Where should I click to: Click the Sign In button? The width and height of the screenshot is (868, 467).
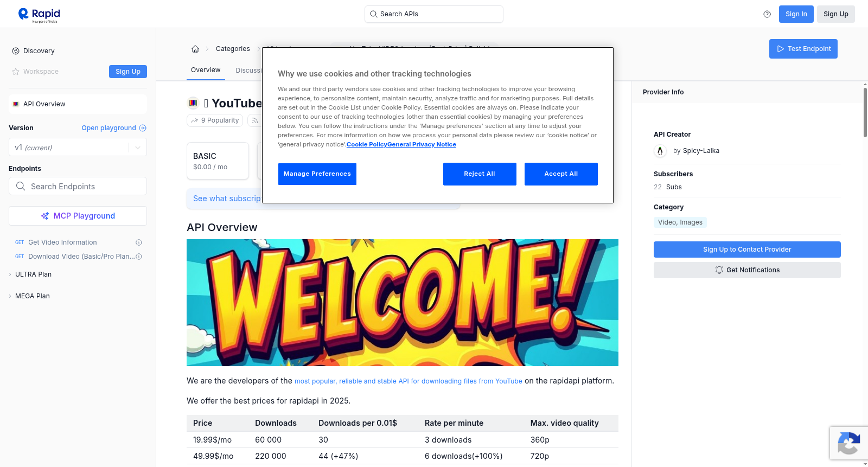point(796,14)
